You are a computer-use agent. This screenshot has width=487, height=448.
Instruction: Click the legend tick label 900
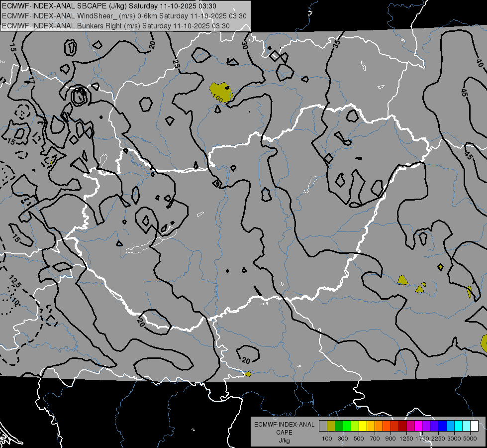pos(390,439)
